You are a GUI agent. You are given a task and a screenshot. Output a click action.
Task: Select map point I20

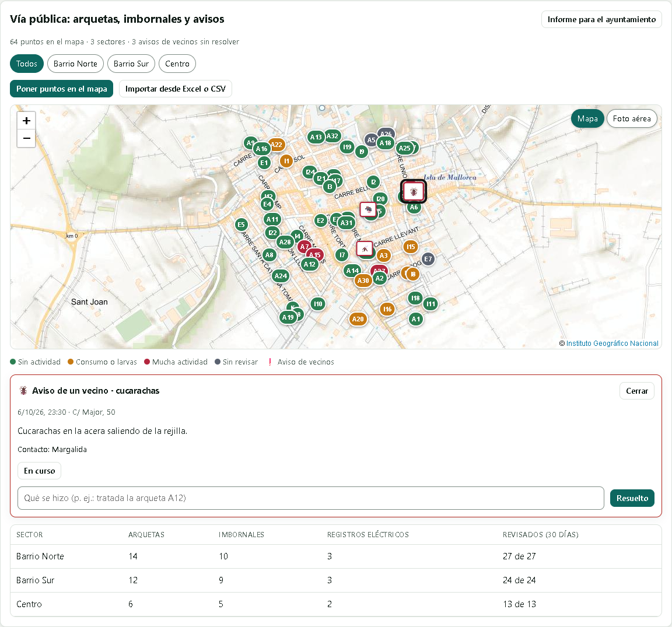pyautogui.click(x=380, y=199)
